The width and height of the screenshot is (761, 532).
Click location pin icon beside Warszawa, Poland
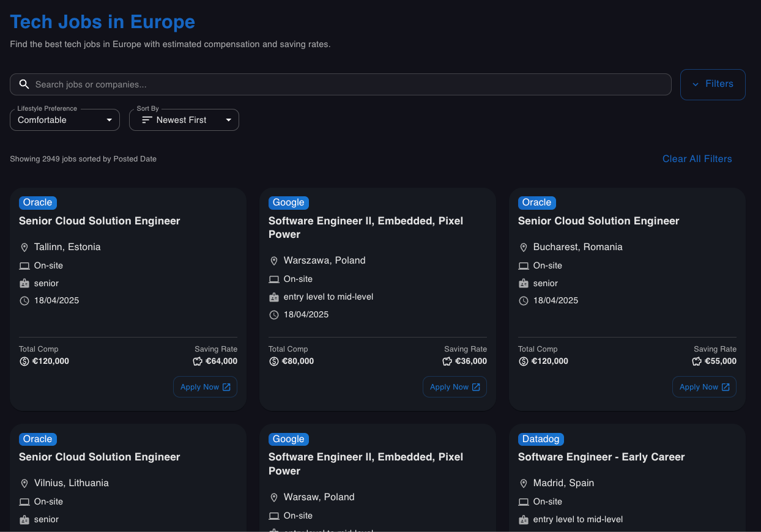tap(274, 261)
